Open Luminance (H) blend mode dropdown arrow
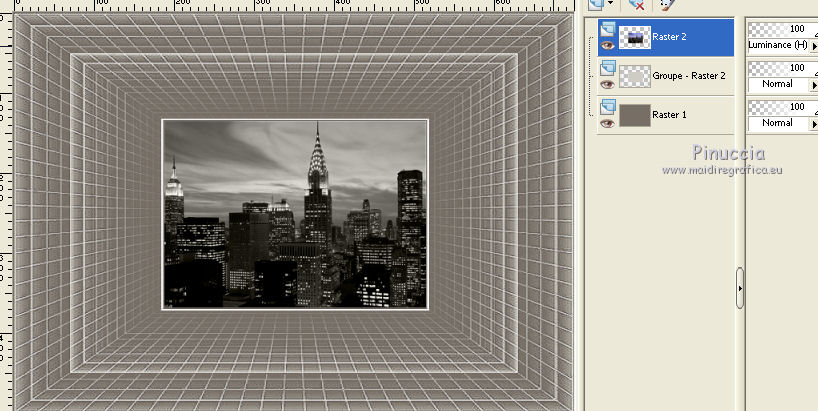 pyautogui.click(x=814, y=46)
